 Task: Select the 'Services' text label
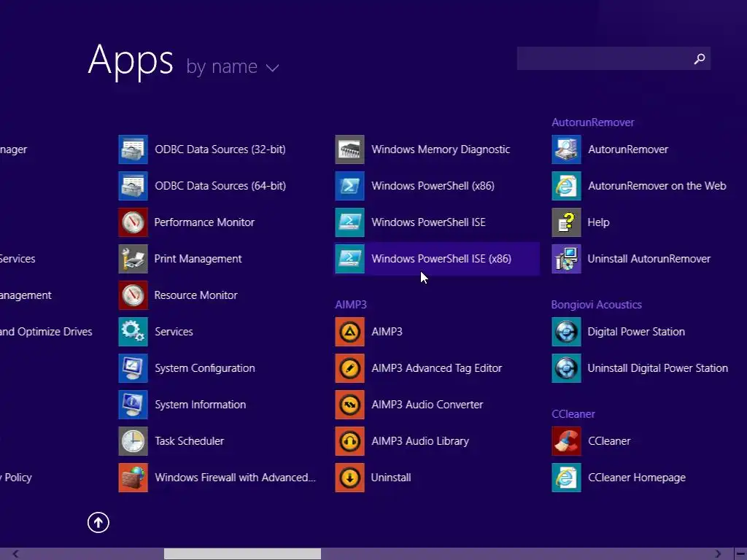tap(174, 332)
